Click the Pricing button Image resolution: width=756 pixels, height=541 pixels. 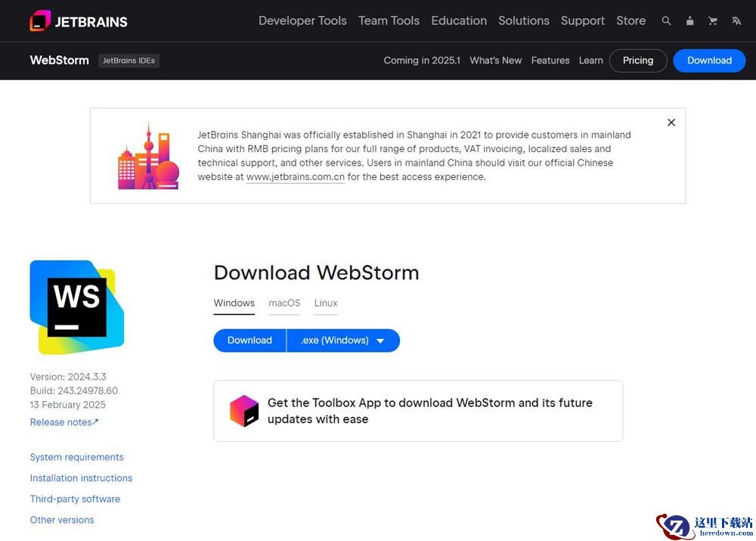[638, 61]
